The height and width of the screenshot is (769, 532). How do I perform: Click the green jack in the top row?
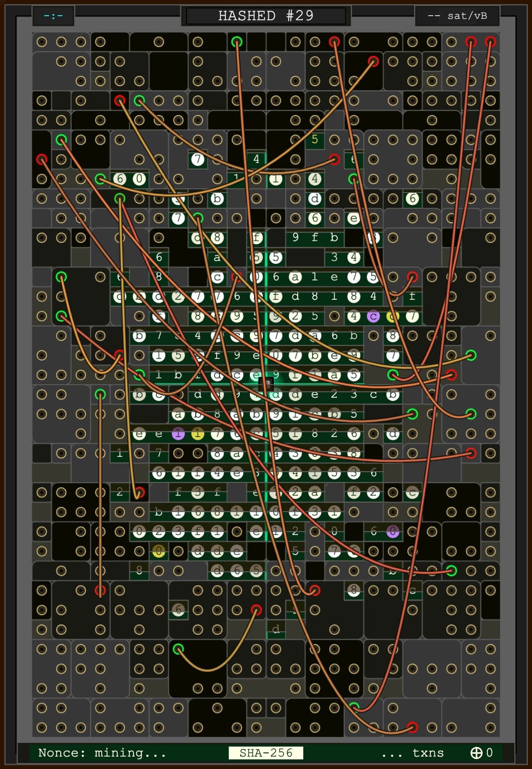pos(237,42)
